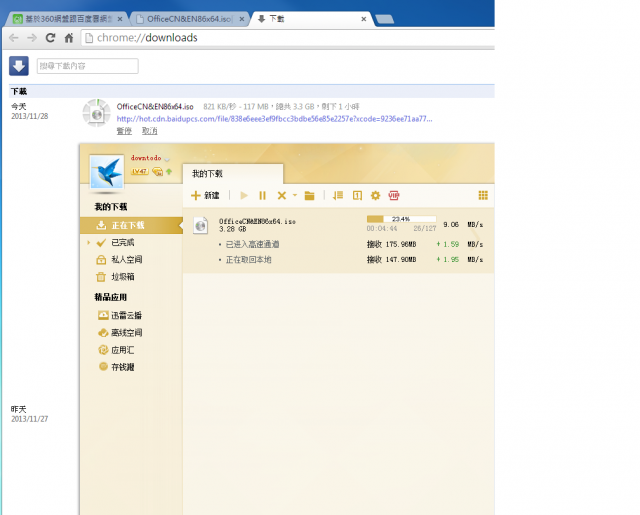This screenshot has width=640, height=515.
Task: Click the Chrome forward arrow
Action: [x=32, y=38]
